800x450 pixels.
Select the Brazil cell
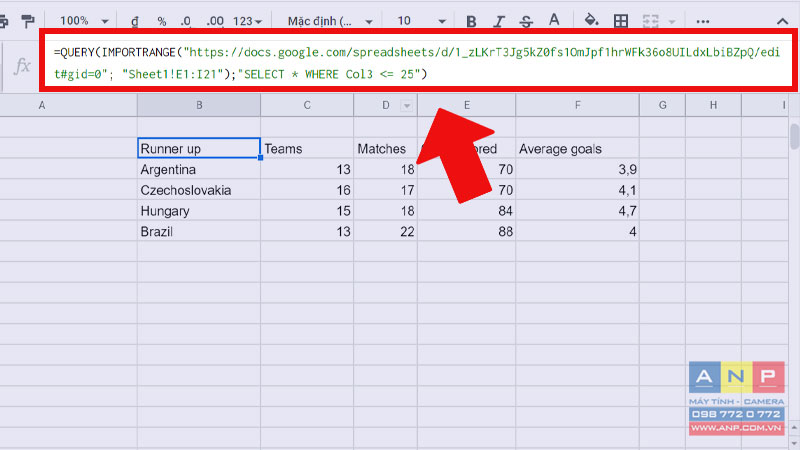[x=199, y=232]
